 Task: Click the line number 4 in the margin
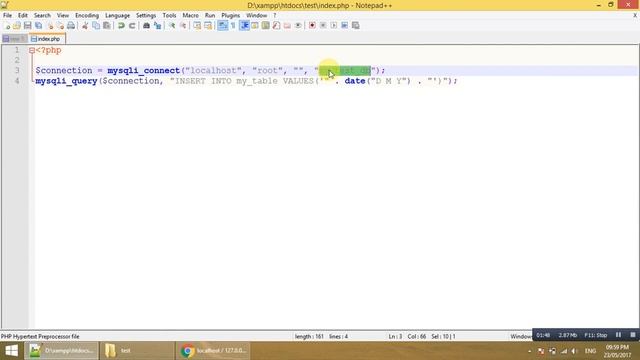tap(17, 81)
